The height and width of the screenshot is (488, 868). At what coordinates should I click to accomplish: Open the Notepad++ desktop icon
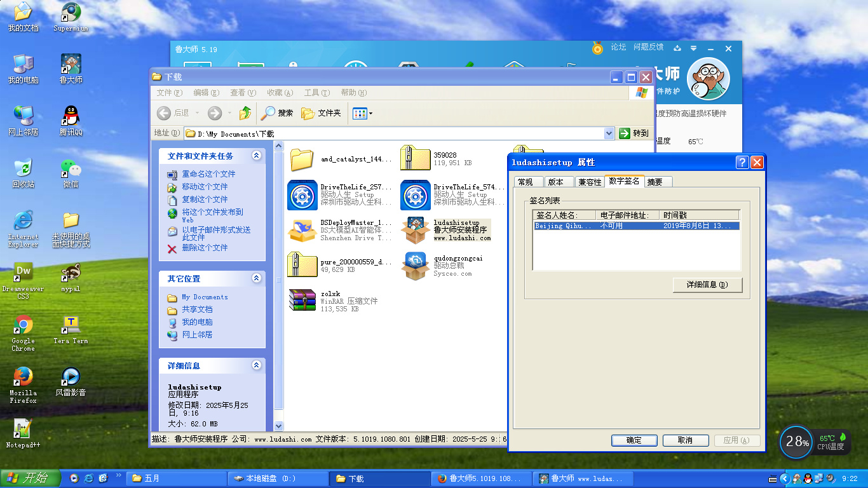[23, 433]
